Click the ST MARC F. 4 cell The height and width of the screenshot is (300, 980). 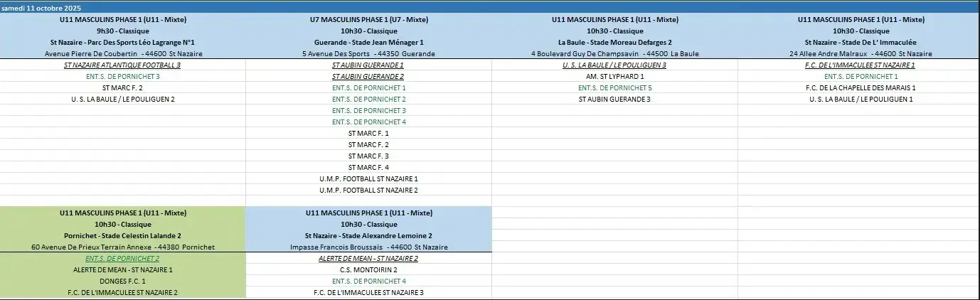(368, 168)
